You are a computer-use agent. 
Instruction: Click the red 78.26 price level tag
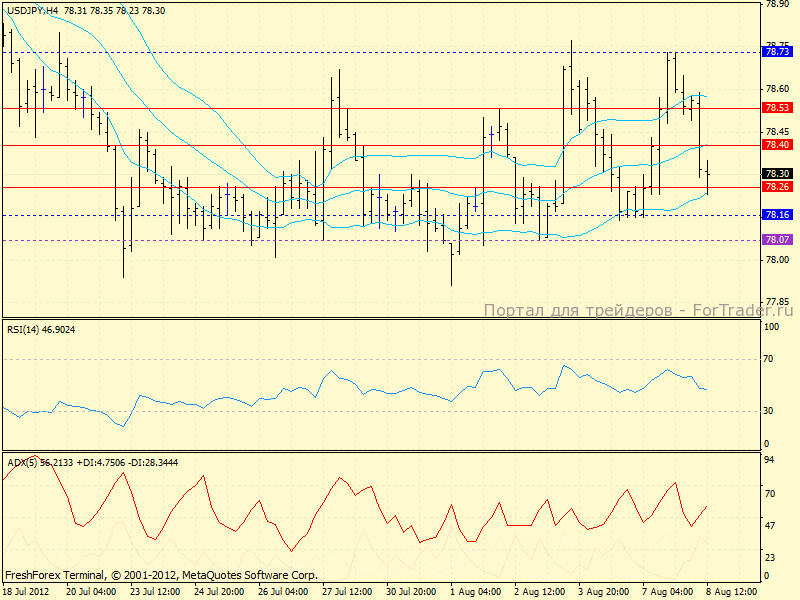[x=777, y=187]
